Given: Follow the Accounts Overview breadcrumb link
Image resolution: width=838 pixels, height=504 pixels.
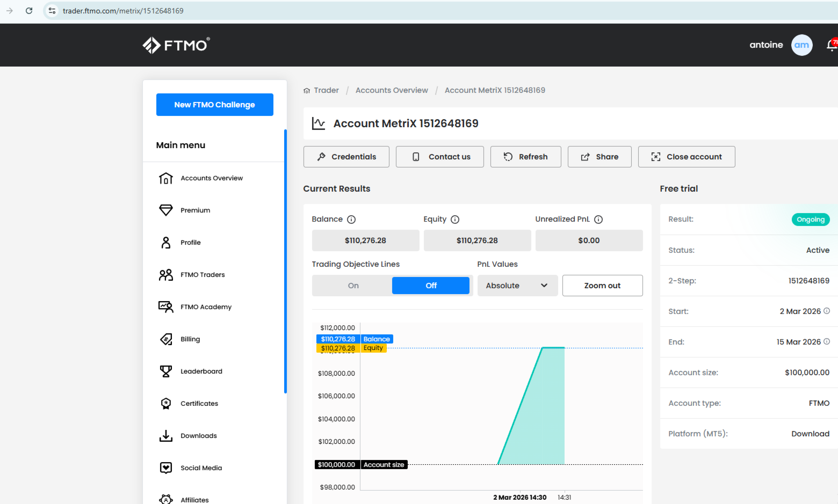Looking at the screenshot, I should [392, 90].
